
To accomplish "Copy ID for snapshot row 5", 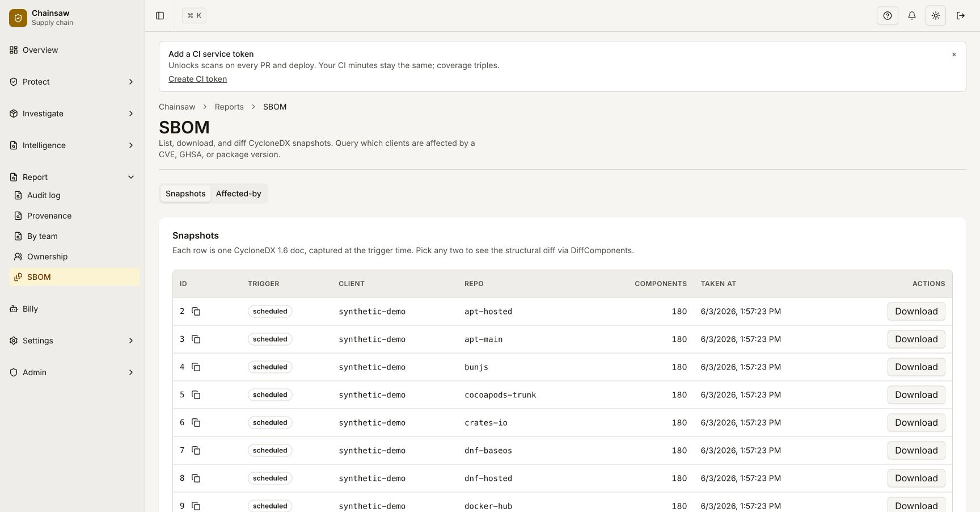I will click(x=196, y=395).
